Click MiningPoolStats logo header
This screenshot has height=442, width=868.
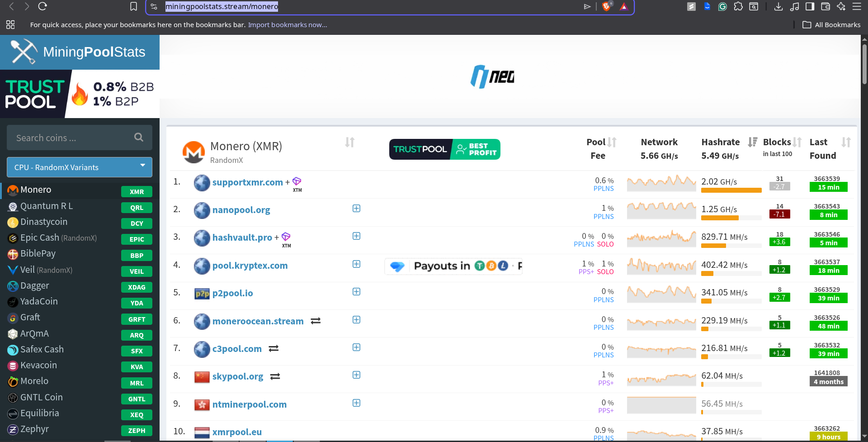[x=80, y=52]
